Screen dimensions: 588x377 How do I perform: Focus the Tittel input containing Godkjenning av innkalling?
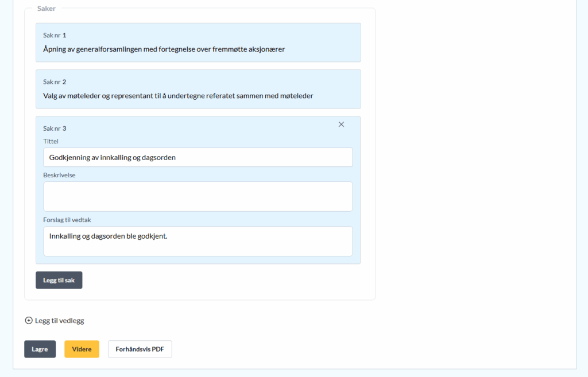coord(198,157)
